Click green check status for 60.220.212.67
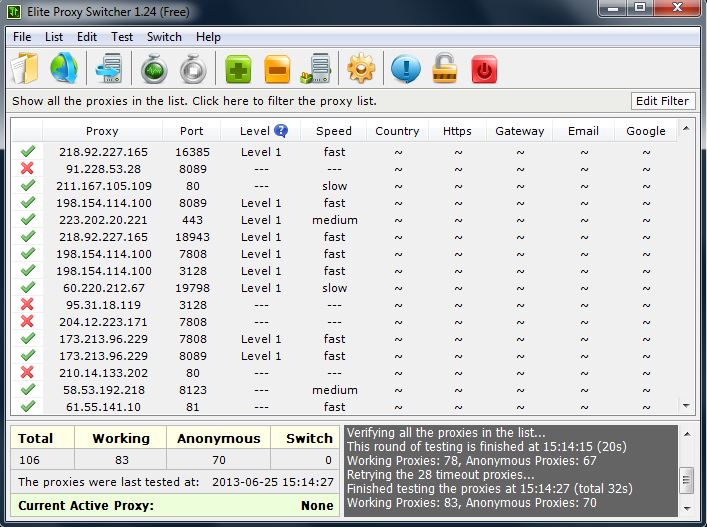The image size is (707, 527). pos(28,287)
